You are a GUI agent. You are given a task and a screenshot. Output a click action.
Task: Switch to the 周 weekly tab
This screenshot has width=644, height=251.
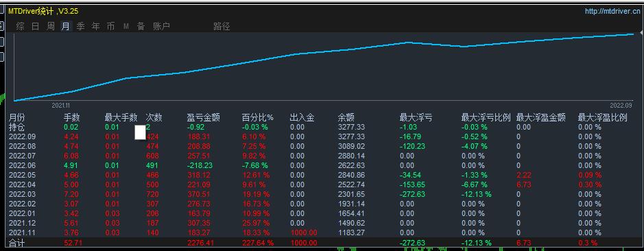tap(51, 27)
